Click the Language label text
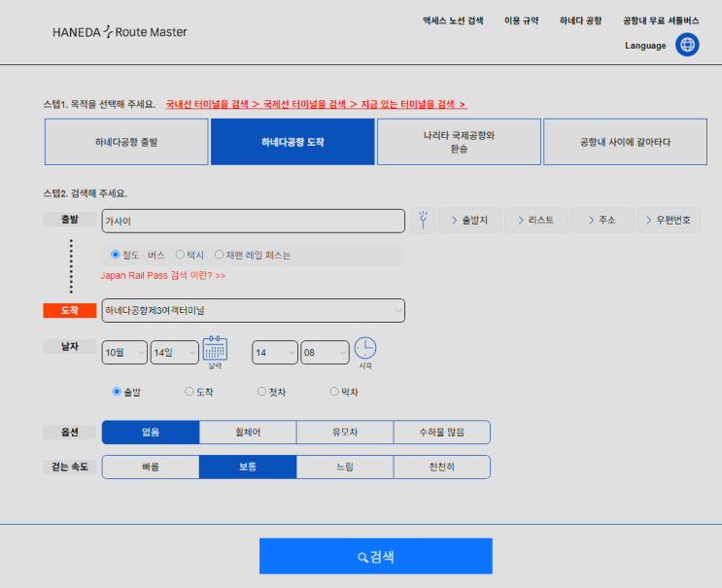 645,46
